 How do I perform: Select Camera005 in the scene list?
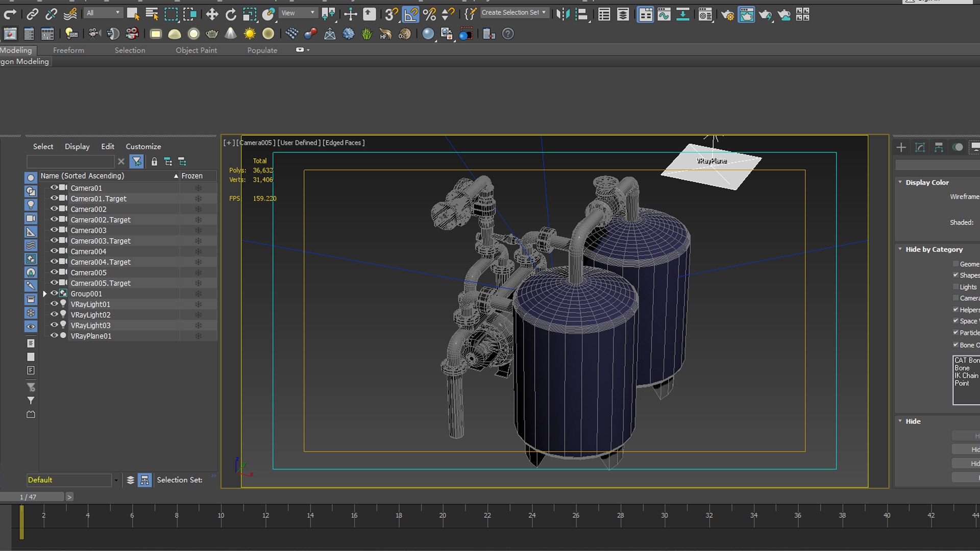[89, 272]
